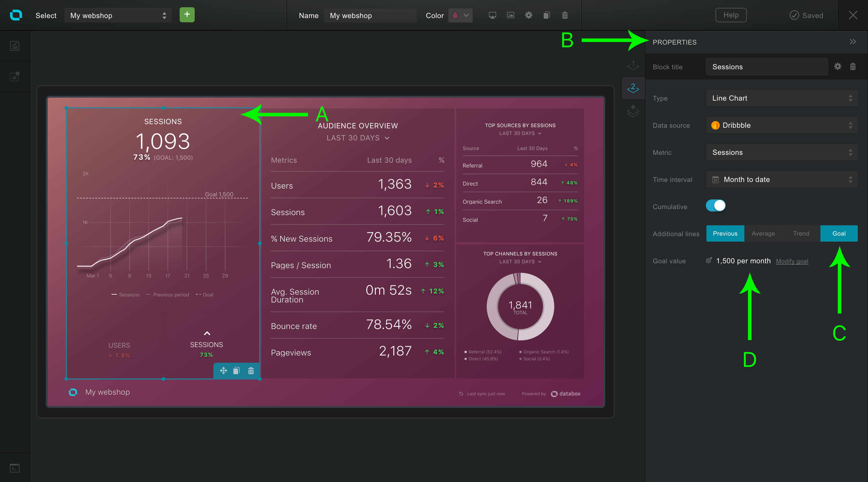Click the background image icon in top toolbar
Image resolution: width=868 pixels, height=482 pixels.
511,15
